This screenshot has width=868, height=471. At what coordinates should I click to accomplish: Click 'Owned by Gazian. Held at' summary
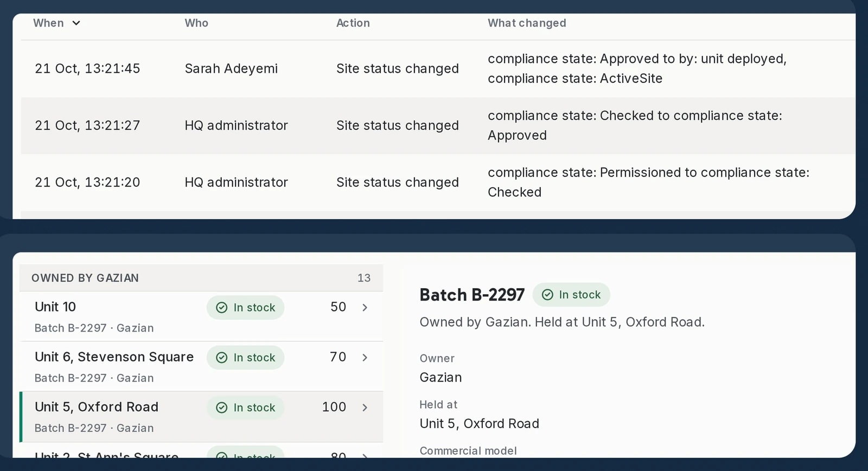tap(562, 322)
